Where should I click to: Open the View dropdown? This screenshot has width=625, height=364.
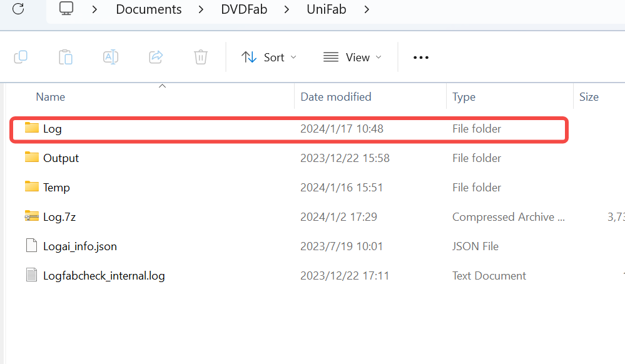352,57
